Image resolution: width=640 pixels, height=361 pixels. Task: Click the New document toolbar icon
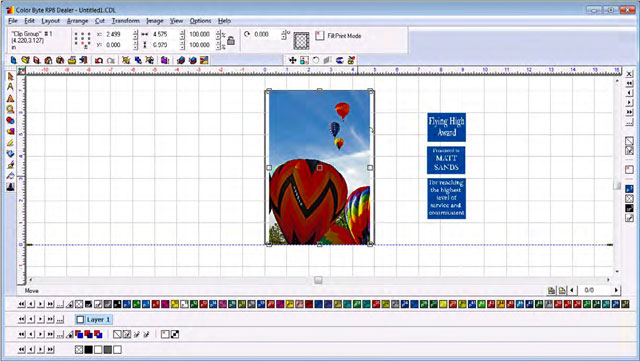click(x=13, y=60)
